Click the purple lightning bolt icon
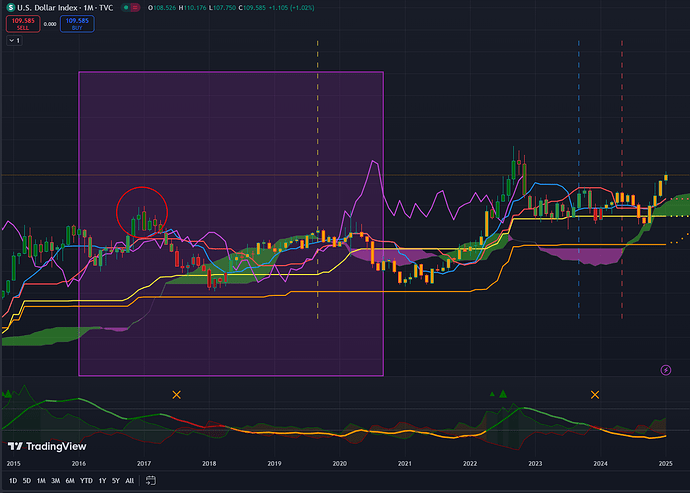690x493 pixels. 666,370
